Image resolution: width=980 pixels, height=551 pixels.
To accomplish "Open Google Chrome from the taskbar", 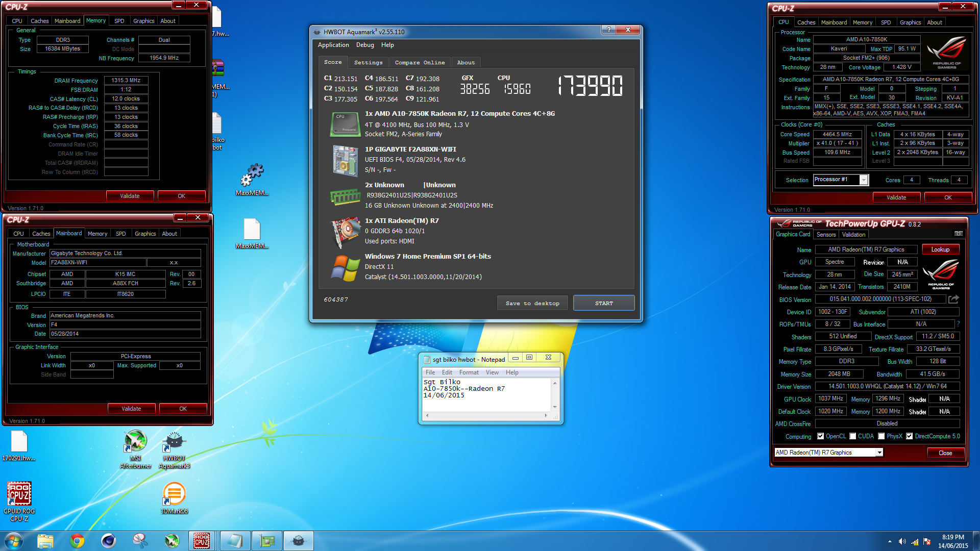I will point(77,541).
